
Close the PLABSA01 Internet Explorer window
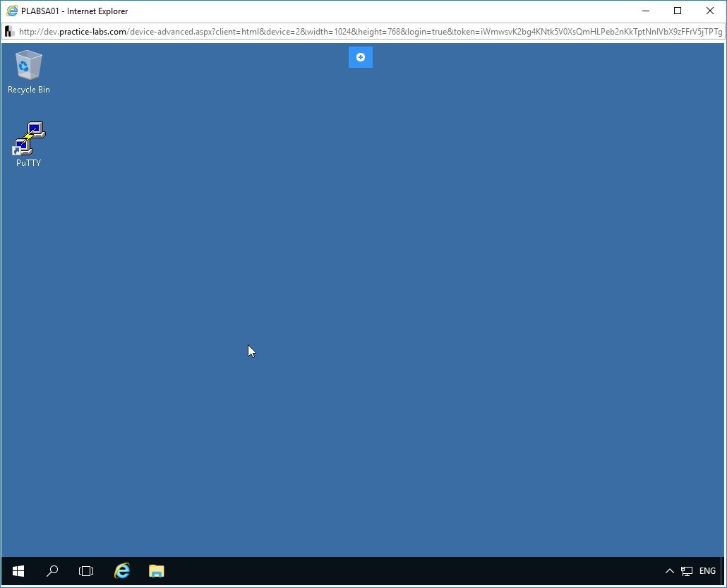pyautogui.click(x=710, y=11)
